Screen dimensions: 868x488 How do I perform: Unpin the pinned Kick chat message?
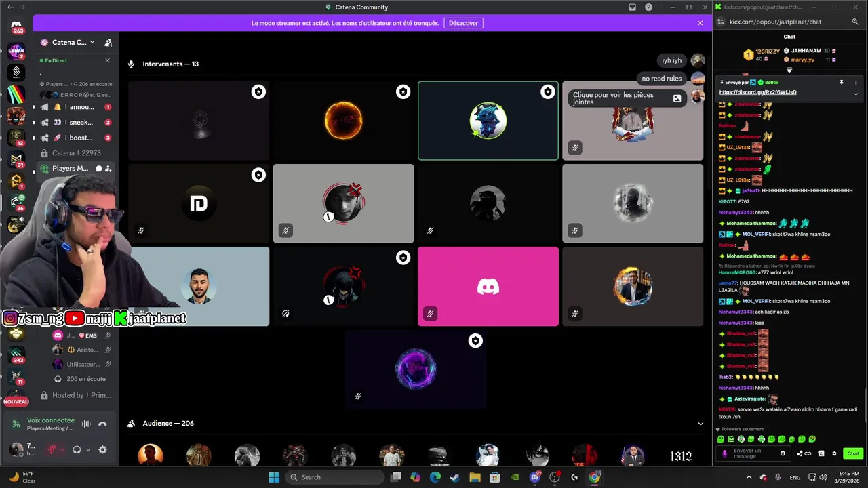click(x=842, y=82)
